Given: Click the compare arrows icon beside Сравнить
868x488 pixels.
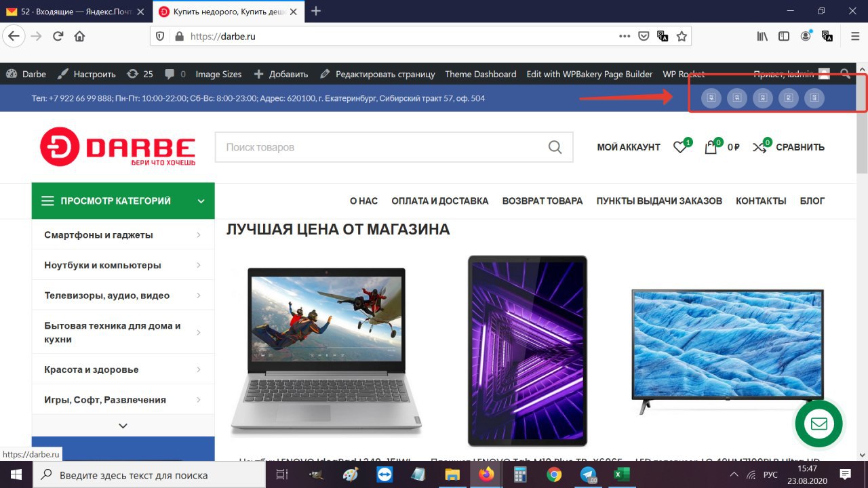Looking at the screenshot, I should 759,147.
